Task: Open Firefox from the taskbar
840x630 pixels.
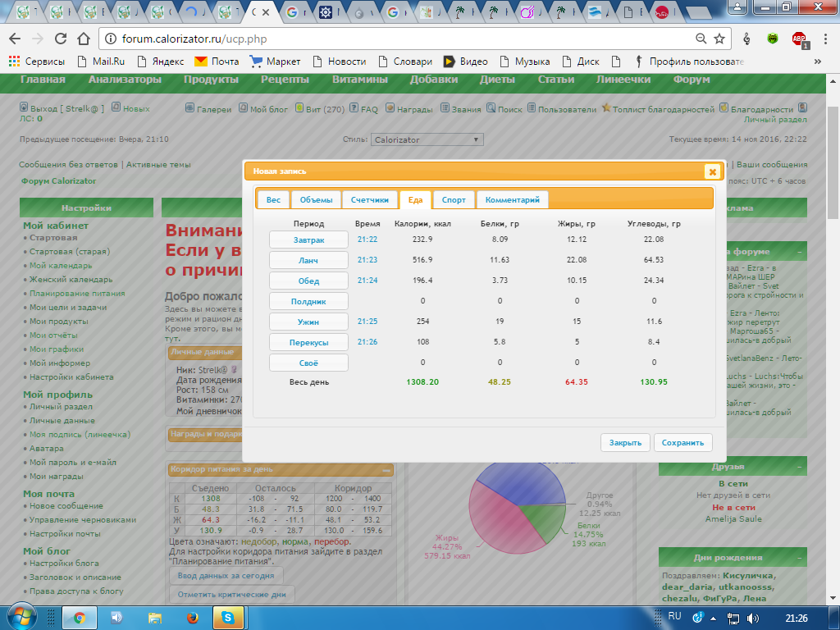Action: pyautogui.click(x=193, y=618)
